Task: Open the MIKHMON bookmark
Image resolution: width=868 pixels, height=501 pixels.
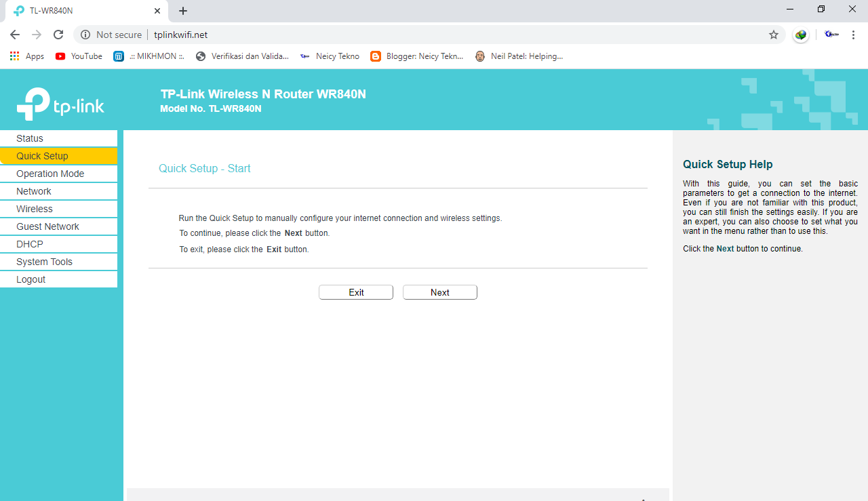Action: (x=149, y=56)
